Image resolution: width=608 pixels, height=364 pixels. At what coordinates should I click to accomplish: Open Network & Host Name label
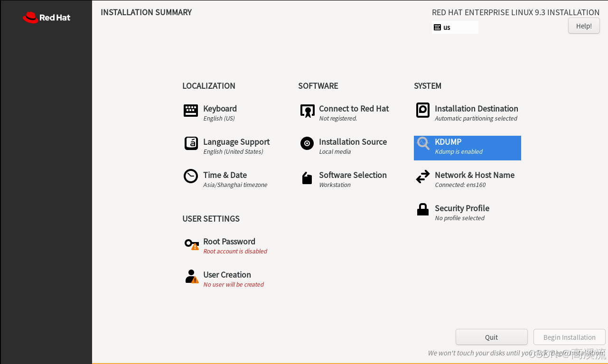(475, 175)
